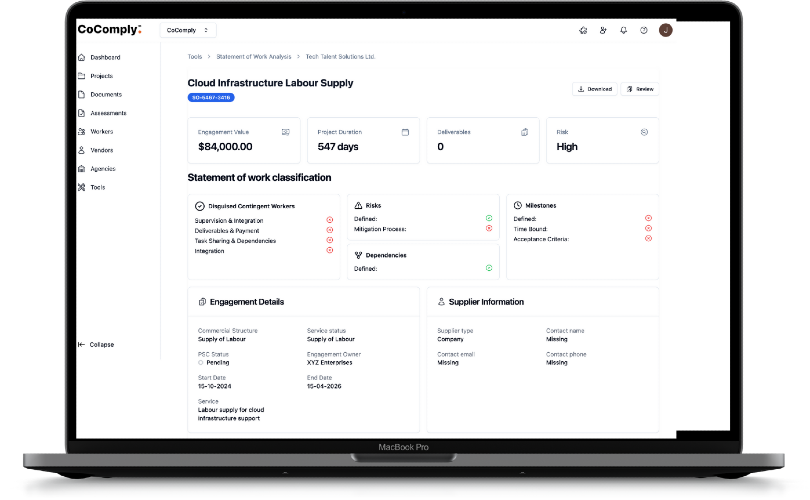Click the Projects folder icon
810x500 pixels.
[82, 76]
